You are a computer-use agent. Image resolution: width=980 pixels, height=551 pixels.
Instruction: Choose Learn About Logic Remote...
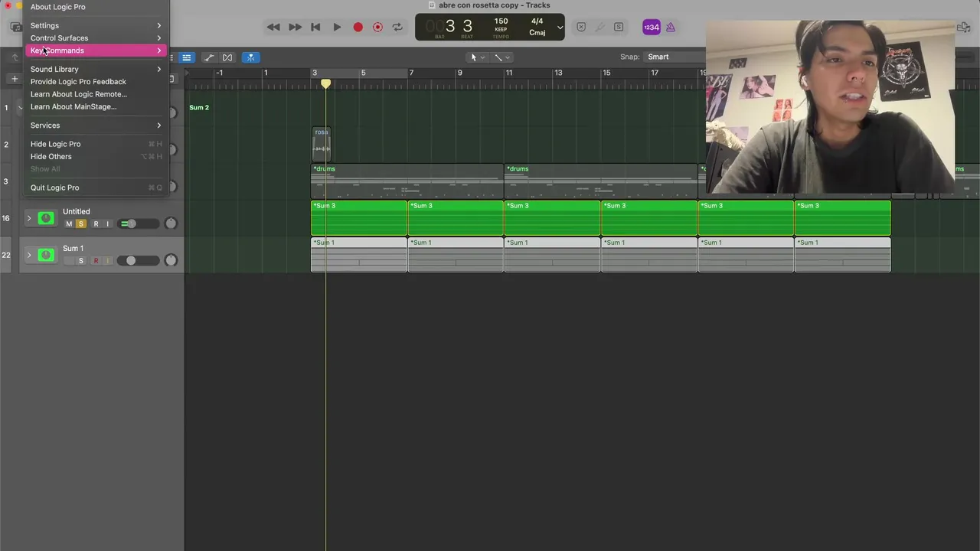[96, 94]
